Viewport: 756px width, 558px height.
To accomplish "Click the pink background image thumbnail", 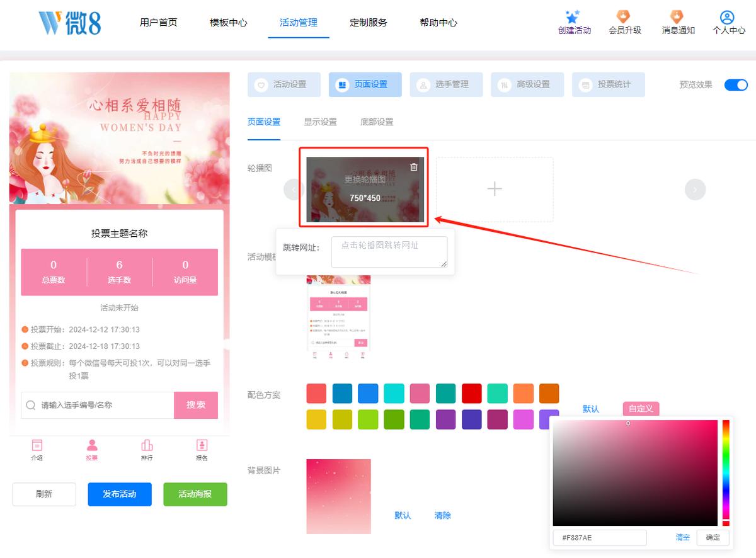I will coord(338,496).
